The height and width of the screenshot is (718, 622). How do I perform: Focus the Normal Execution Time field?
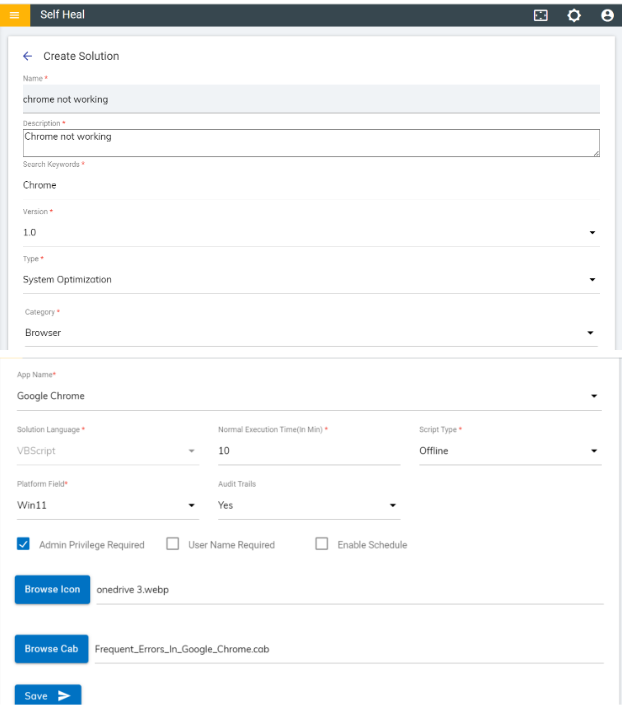tap(308, 451)
